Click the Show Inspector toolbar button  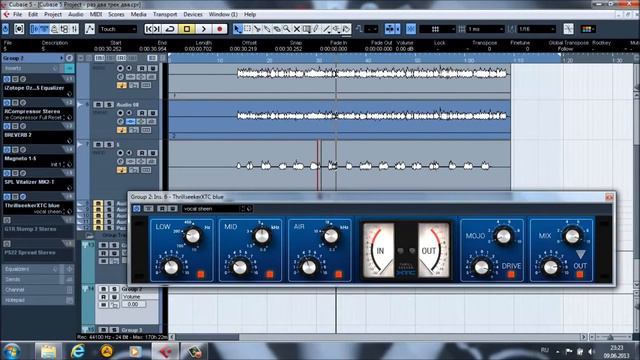pyautogui.click(x=35, y=29)
